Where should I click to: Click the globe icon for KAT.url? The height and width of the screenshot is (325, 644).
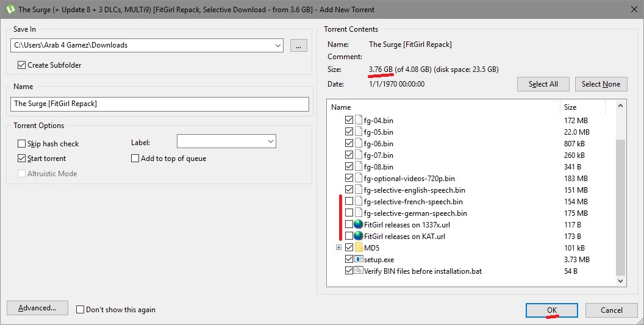click(359, 236)
